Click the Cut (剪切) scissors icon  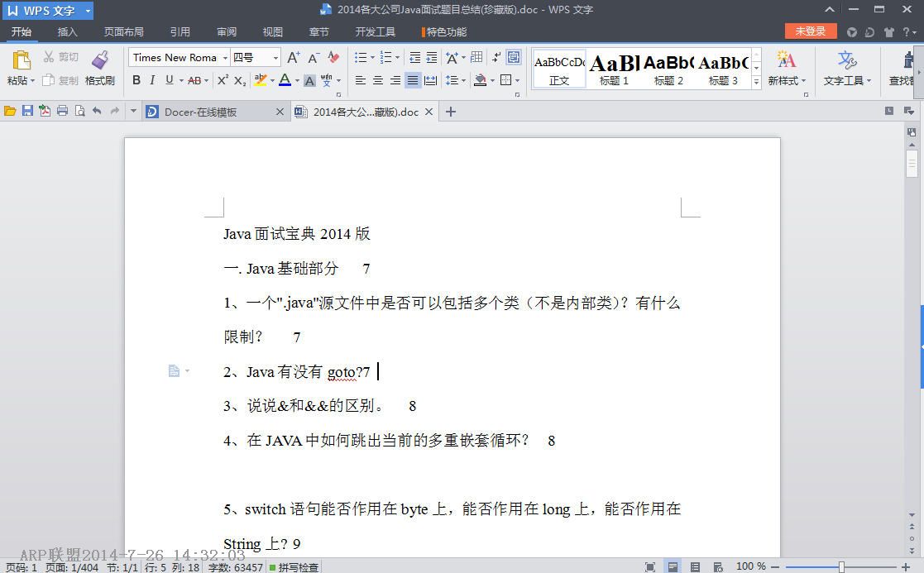click(x=49, y=56)
